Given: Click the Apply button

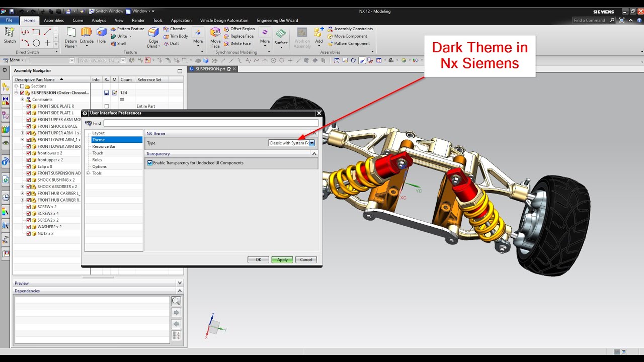Looking at the screenshot, I should [282, 259].
